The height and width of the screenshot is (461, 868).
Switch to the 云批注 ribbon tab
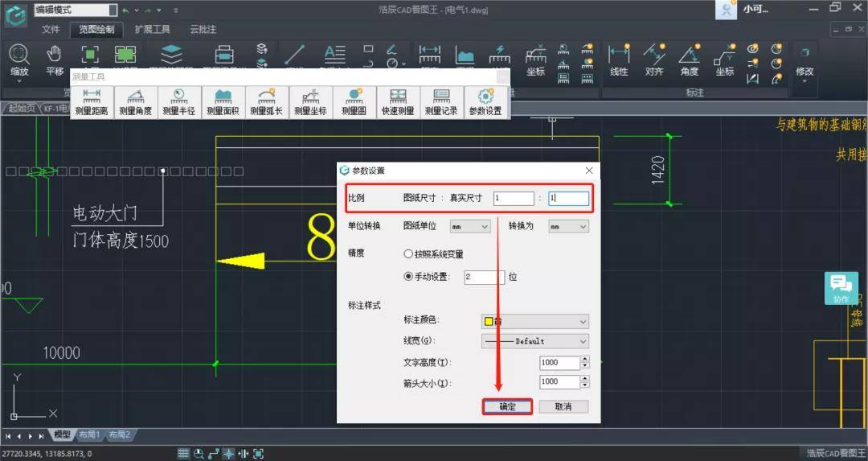pyautogui.click(x=203, y=30)
